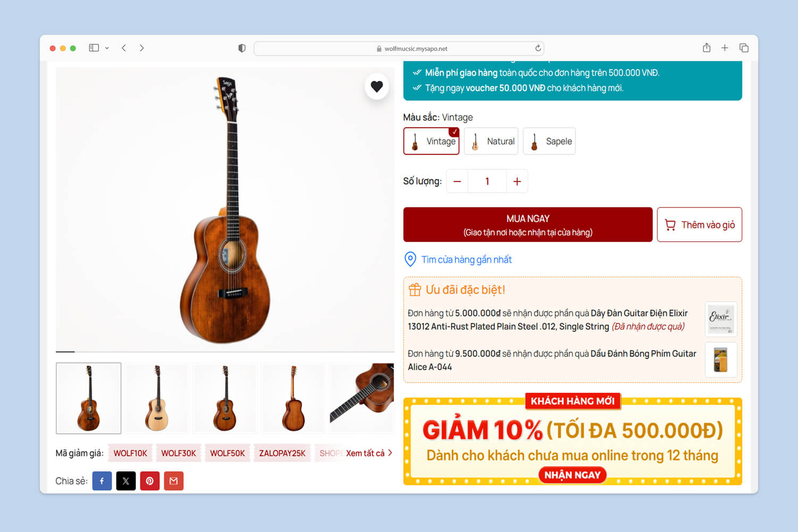798x532 pixels.
Task: Choose the Sapele color option
Action: [549, 141]
